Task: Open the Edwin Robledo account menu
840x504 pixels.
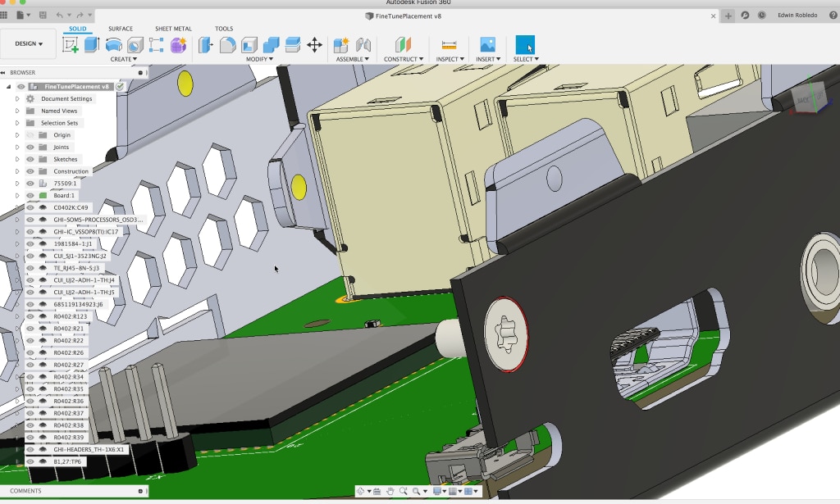Action: (x=797, y=16)
